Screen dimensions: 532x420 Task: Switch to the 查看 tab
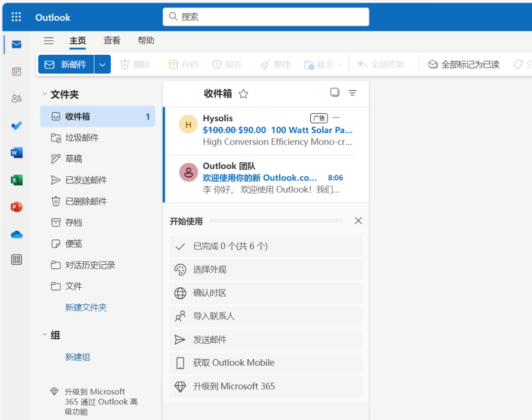(x=112, y=41)
